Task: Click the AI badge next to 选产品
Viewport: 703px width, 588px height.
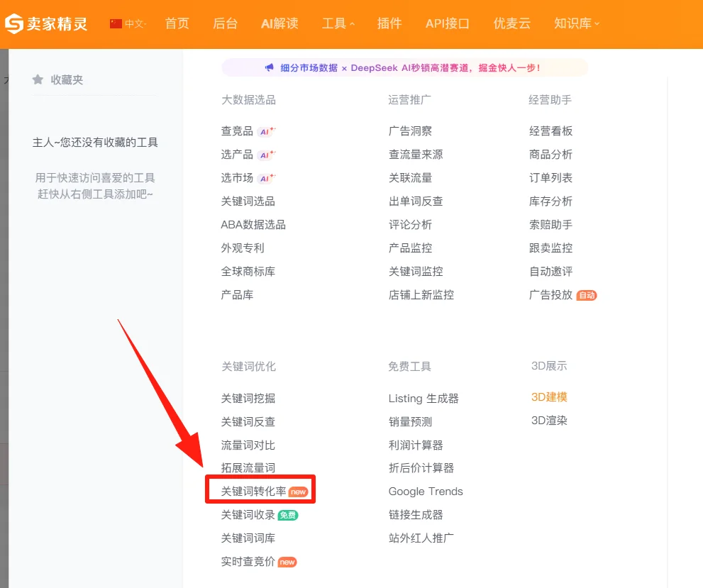Action: pos(267,155)
